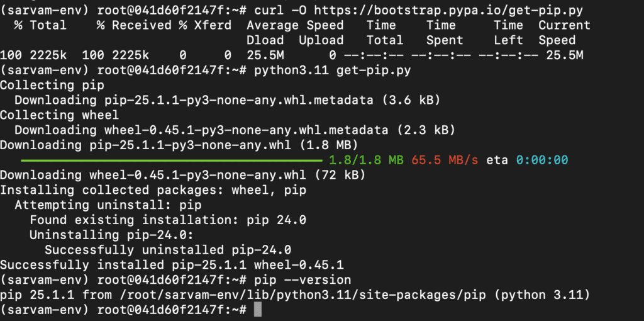Click 'Found existing installation: pip 24.0' line
This screenshot has width=644, height=321.
[168, 220]
